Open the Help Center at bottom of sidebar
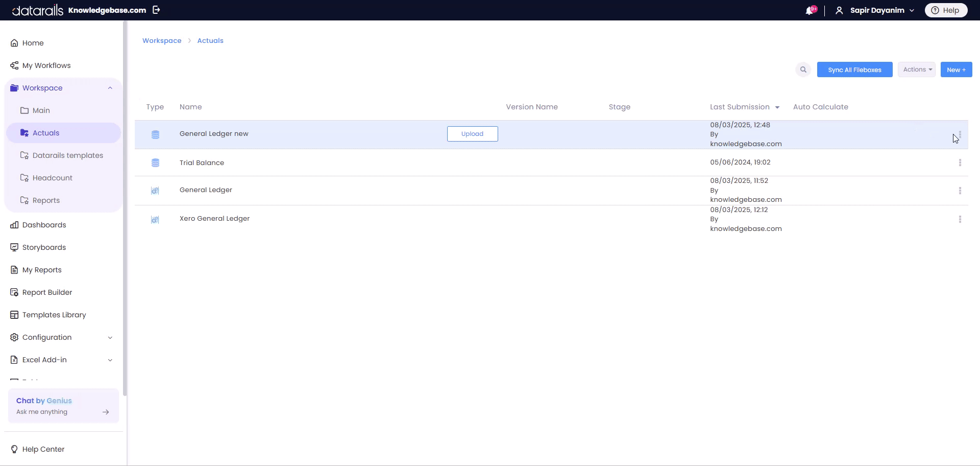 coord(43,449)
